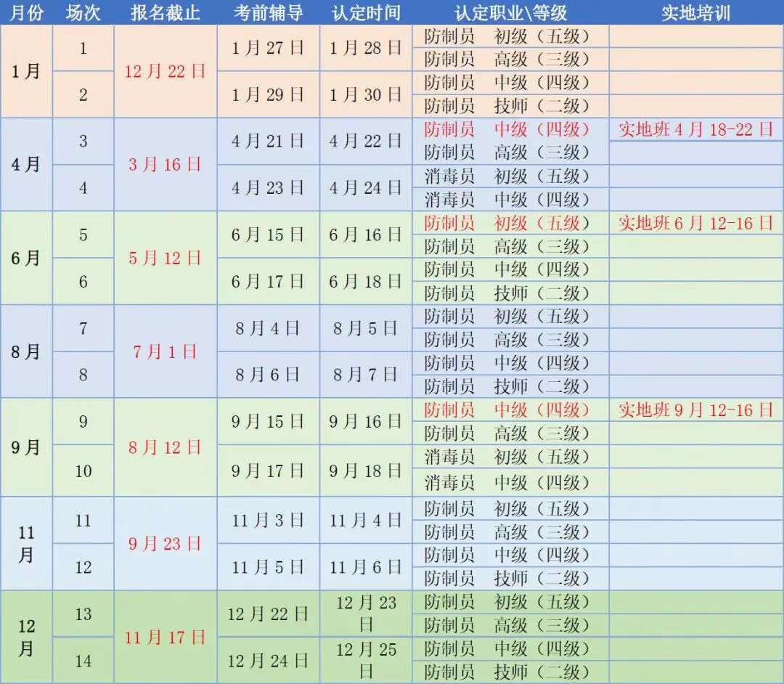784x684 pixels.
Task: Select the 6月 month cell
Action: click(x=26, y=258)
